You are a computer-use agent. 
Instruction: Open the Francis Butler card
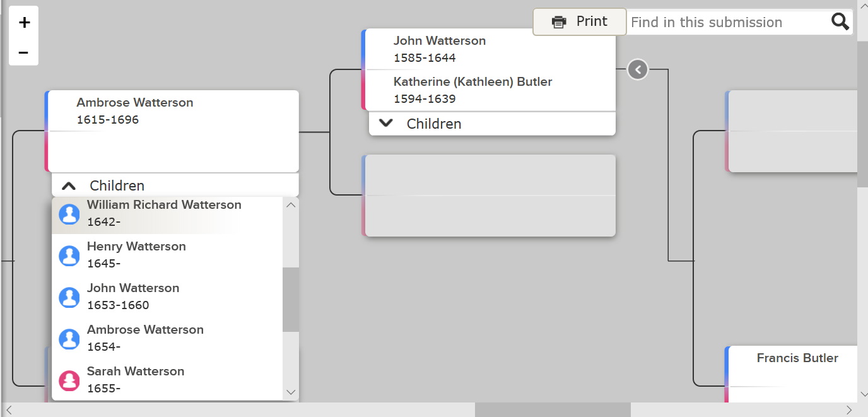pyautogui.click(x=797, y=358)
